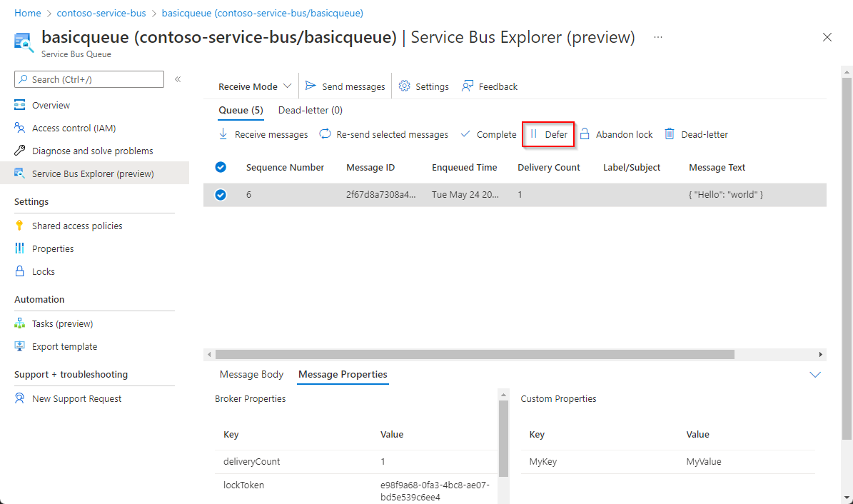Open contoso-service-bus breadcrumb link

(x=101, y=13)
